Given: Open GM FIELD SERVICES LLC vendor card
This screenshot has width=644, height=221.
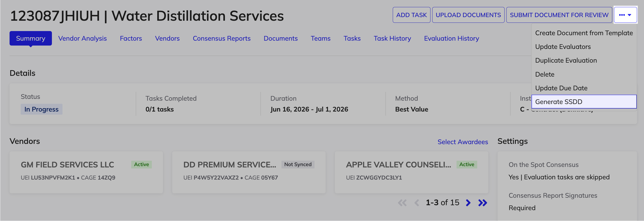Looking at the screenshot, I should (86, 172).
